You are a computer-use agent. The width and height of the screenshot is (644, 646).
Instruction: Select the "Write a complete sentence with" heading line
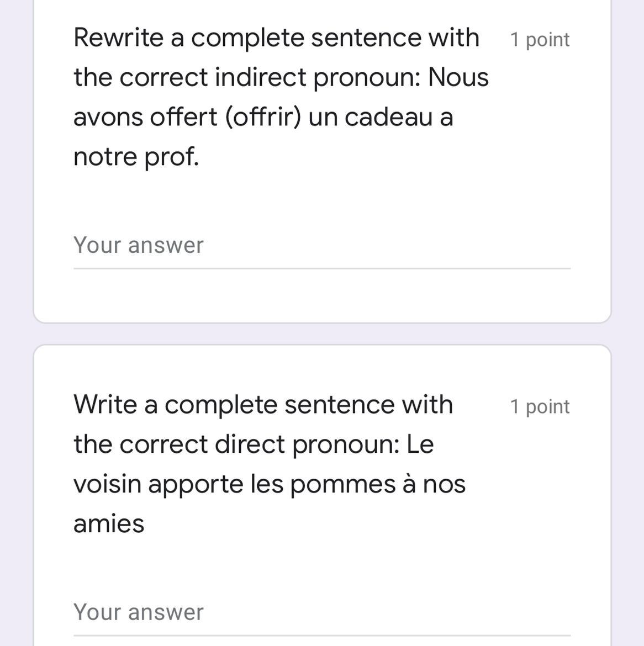point(263,405)
